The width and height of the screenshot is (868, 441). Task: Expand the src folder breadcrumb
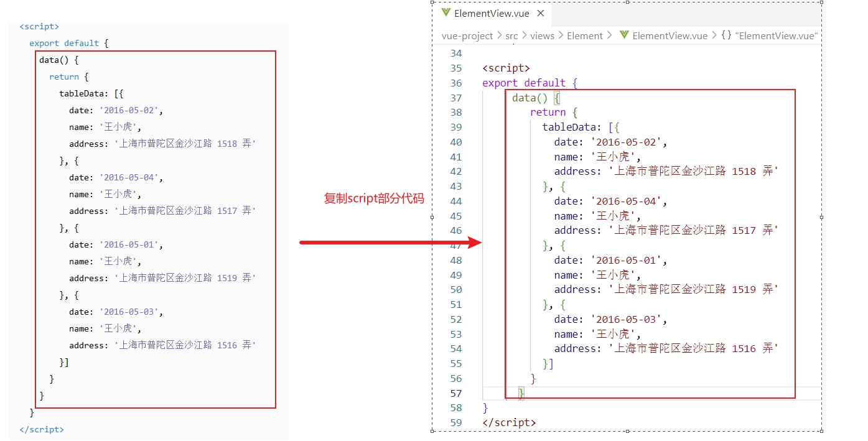(511, 35)
